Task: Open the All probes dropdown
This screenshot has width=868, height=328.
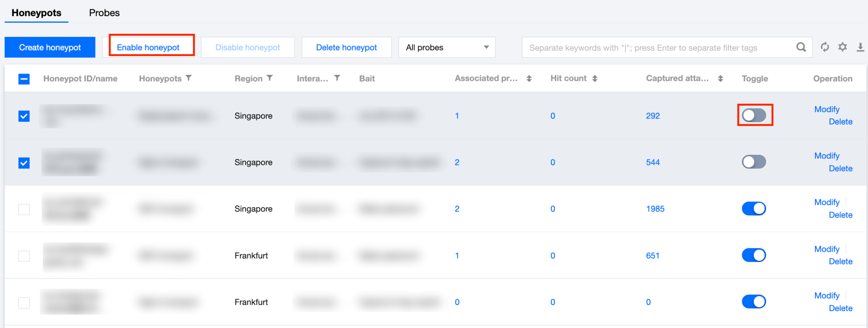Action: point(447,48)
